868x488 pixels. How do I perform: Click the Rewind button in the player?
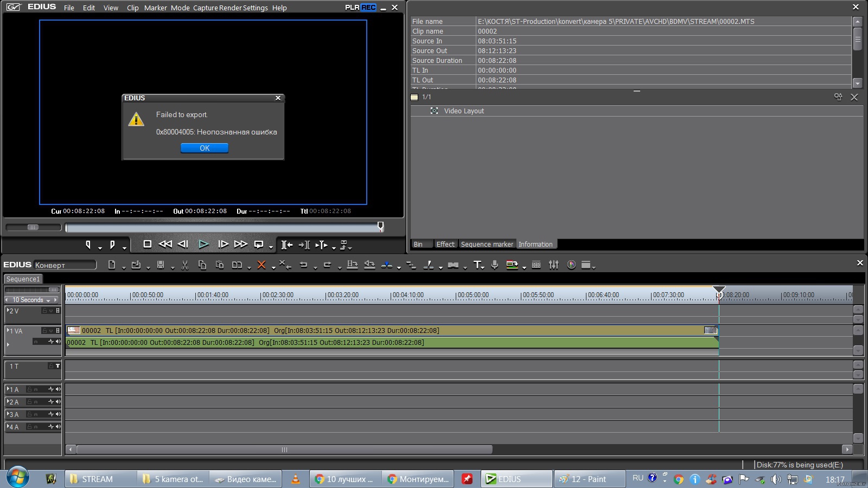pyautogui.click(x=165, y=244)
